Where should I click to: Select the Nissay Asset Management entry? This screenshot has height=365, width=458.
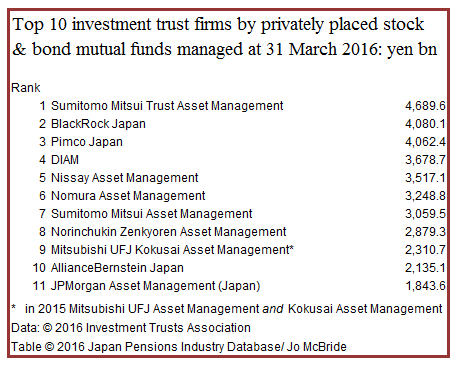point(124,178)
